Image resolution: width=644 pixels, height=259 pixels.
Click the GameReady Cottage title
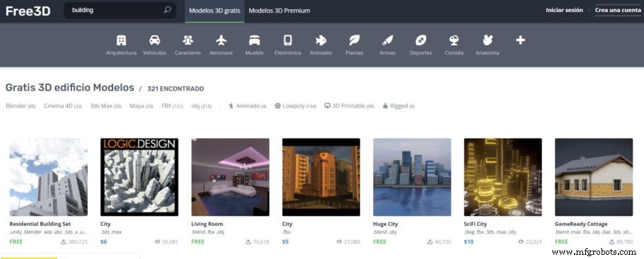(581, 224)
